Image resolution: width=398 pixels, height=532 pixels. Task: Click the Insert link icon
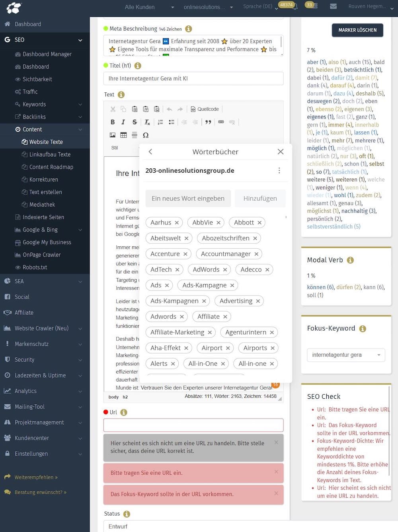[221, 122]
